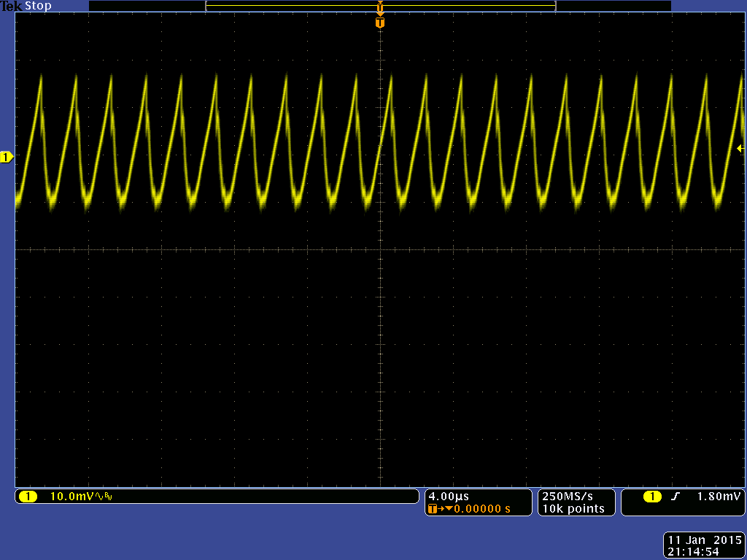Select the orange trigger position marker T
Viewport: 747px width, 560px height.
tap(379, 23)
